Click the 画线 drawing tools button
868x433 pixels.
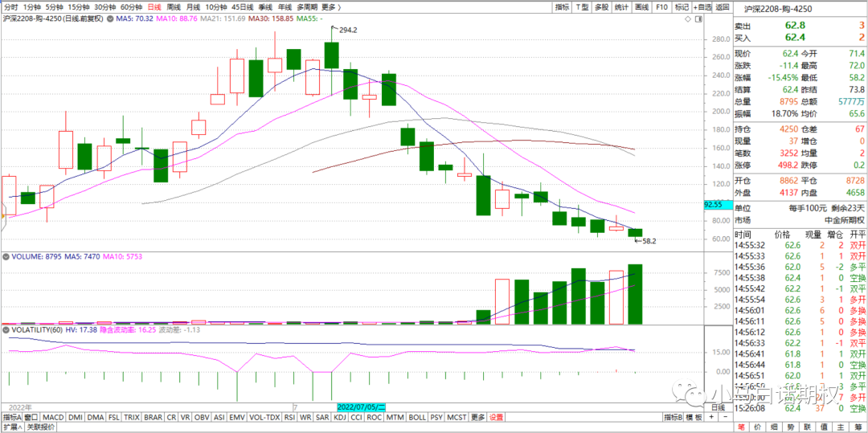(641, 6)
